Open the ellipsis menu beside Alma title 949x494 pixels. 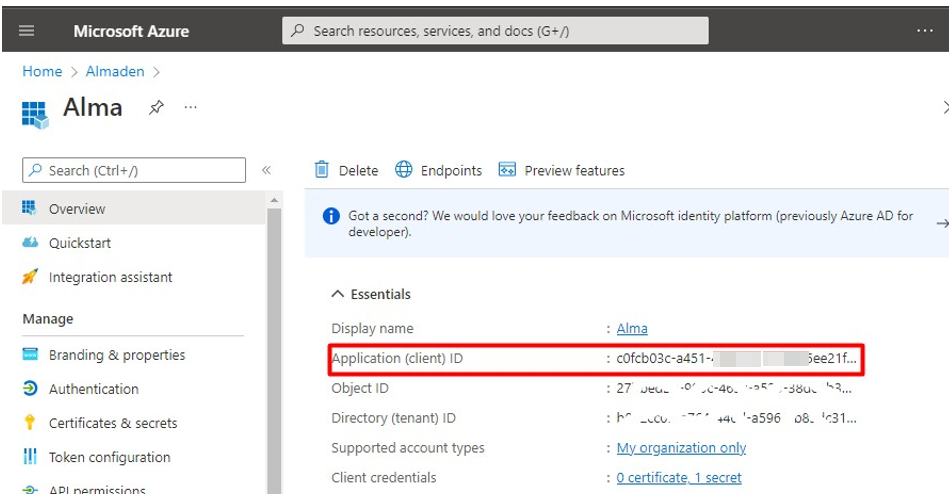(x=190, y=108)
